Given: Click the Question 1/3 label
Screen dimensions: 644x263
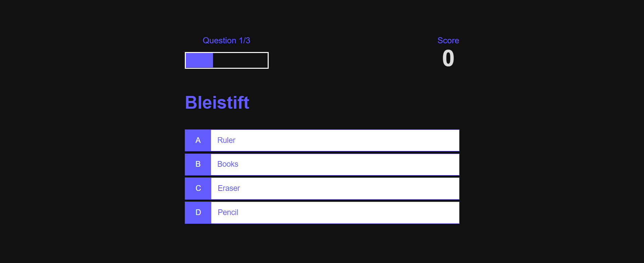Looking at the screenshot, I should [x=226, y=41].
